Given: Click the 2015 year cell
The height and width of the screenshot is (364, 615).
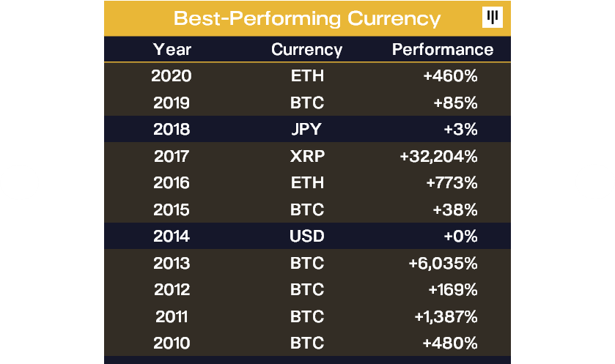Looking at the screenshot, I should [172, 209].
